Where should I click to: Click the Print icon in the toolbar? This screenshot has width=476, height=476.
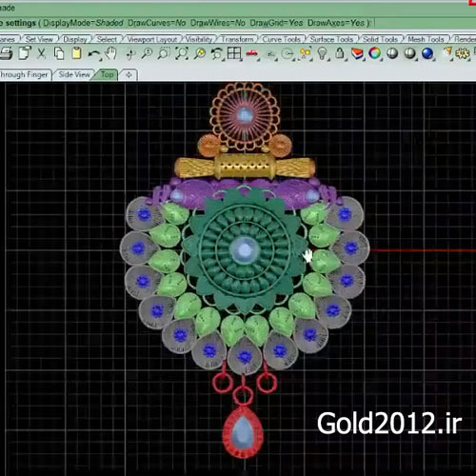[x=6, y=53]
